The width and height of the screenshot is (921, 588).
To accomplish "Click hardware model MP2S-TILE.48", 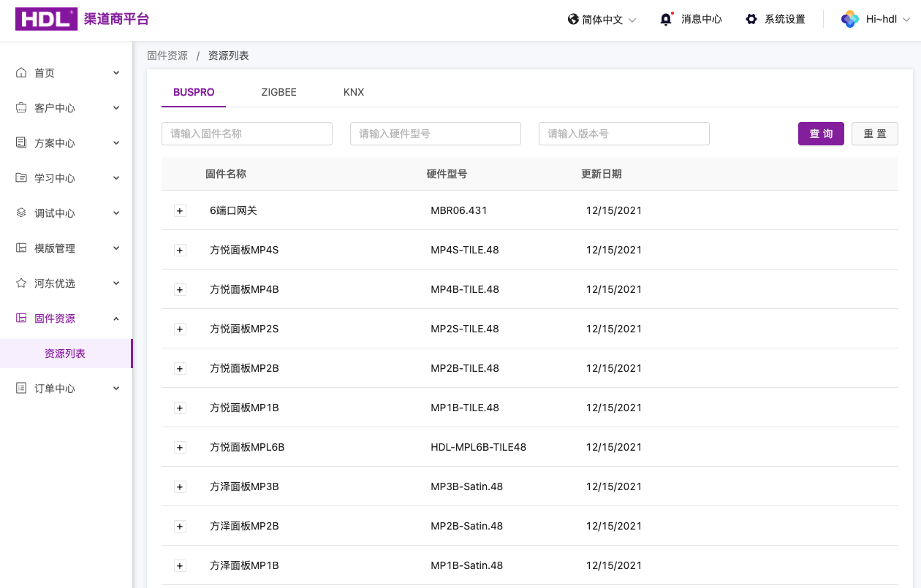I will pyautogui.click(x=465, y=329).
